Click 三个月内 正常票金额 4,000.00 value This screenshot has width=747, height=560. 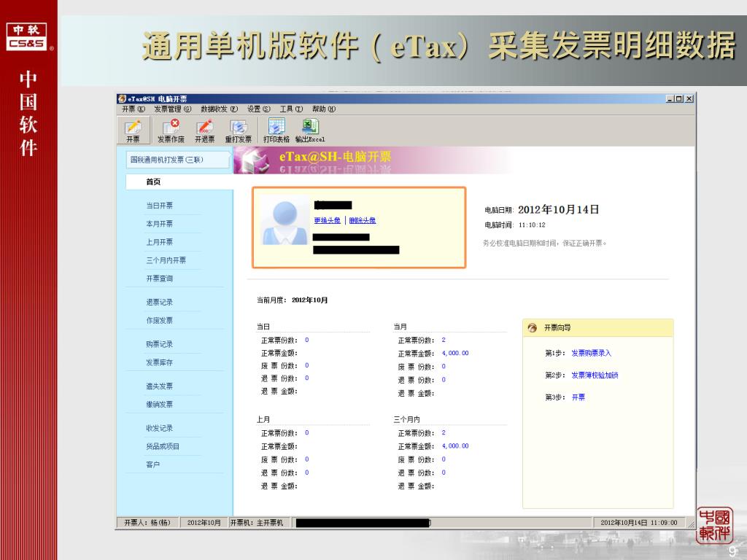coord(455,446)
